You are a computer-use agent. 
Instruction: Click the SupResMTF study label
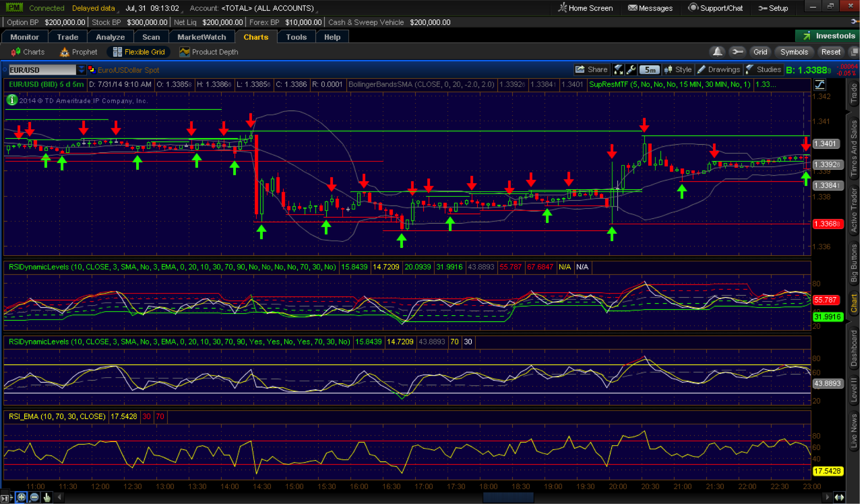(670, 85)
